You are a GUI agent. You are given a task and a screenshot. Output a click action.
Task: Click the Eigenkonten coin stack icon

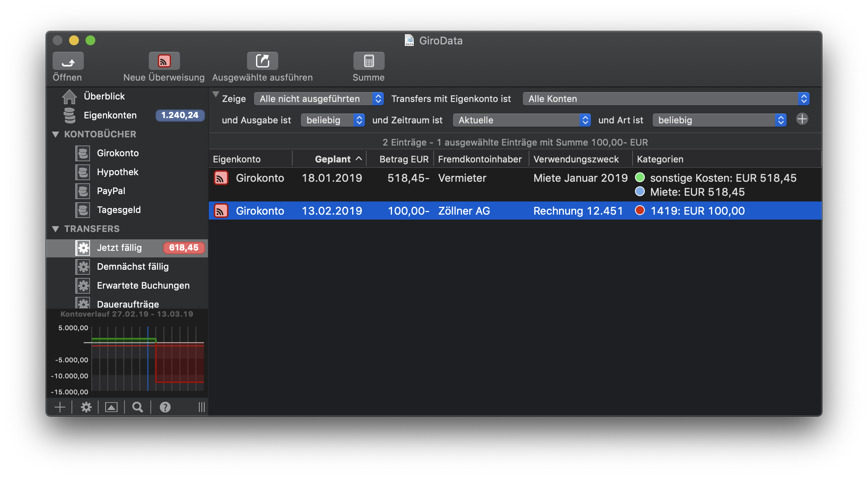point(69,116)
